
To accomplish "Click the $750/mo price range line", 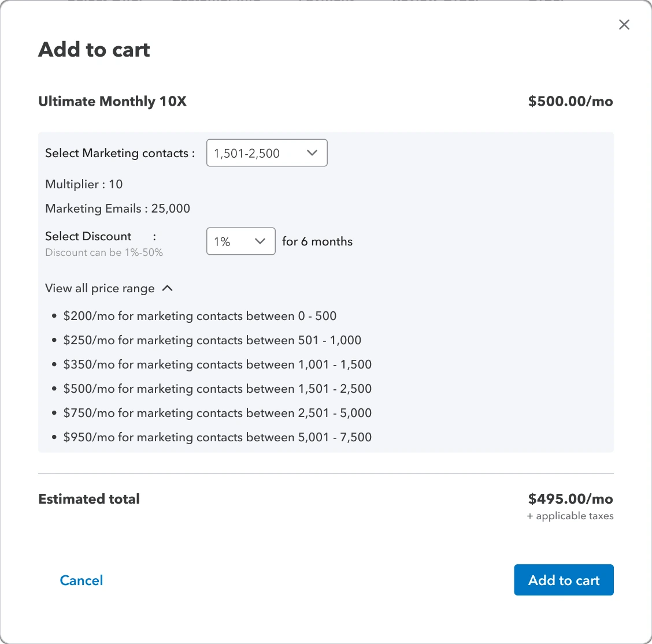I will coord(217,413).
